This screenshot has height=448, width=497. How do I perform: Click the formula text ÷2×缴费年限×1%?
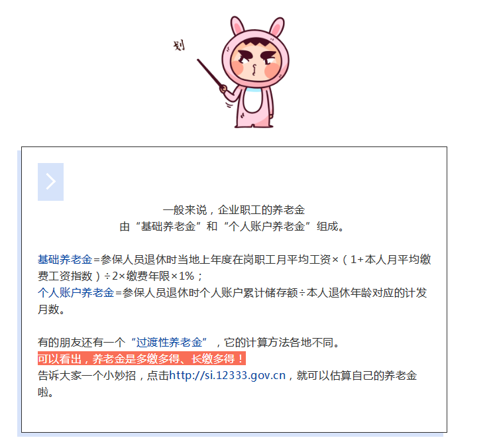[149, 276]
